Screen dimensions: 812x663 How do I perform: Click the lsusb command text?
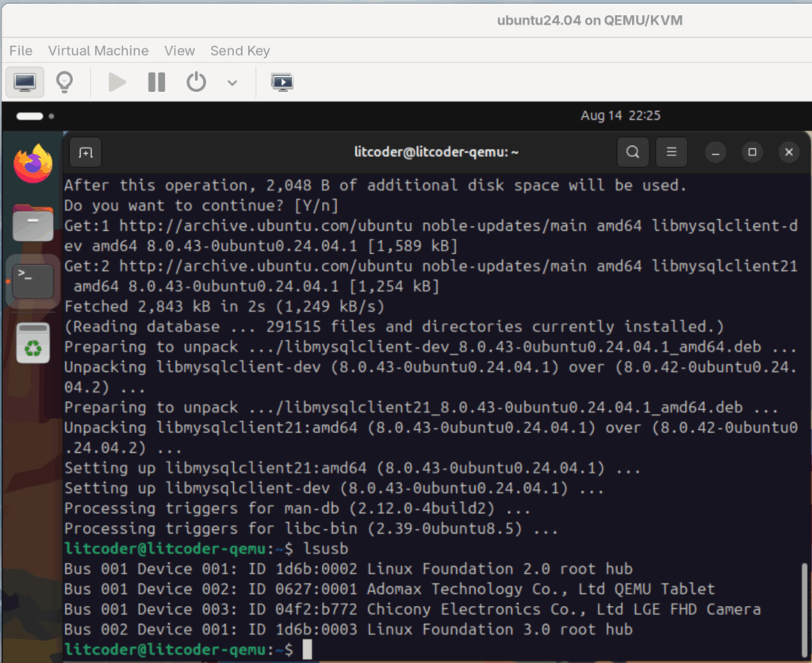point(326,549)
